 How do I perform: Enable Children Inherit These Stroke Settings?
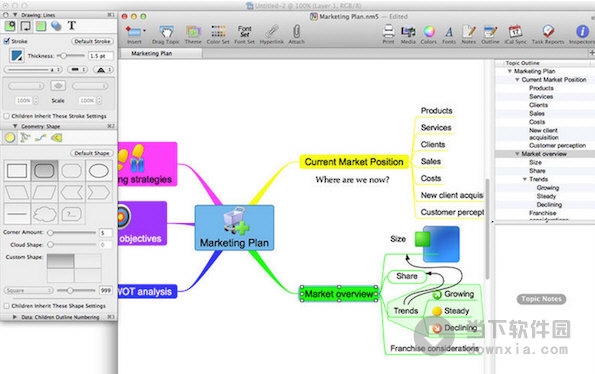coord(6,116)
